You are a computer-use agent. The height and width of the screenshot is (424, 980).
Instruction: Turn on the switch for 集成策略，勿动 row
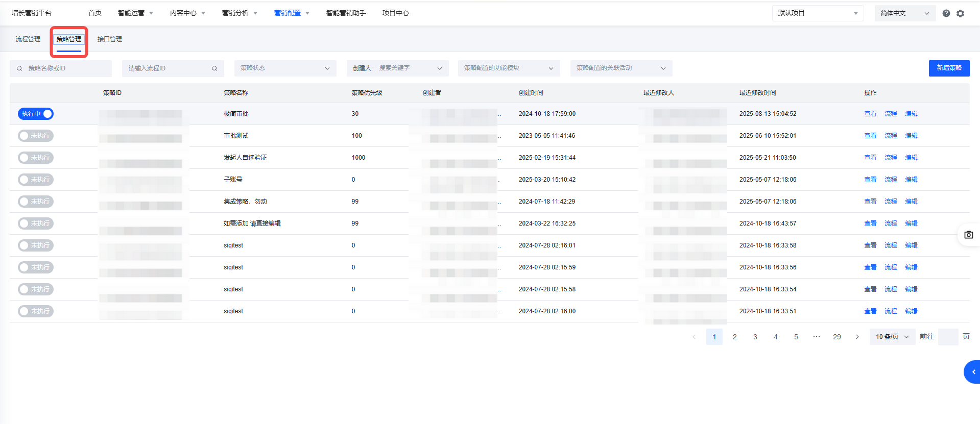(36, 202)
